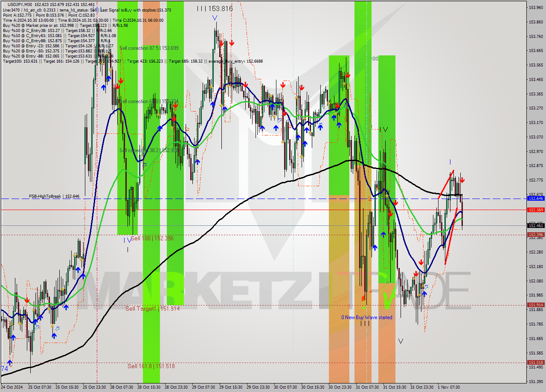Screen dimensions: 546x392
Task: Click the 151.914 price tag on axis
Action: click(536, 305)
